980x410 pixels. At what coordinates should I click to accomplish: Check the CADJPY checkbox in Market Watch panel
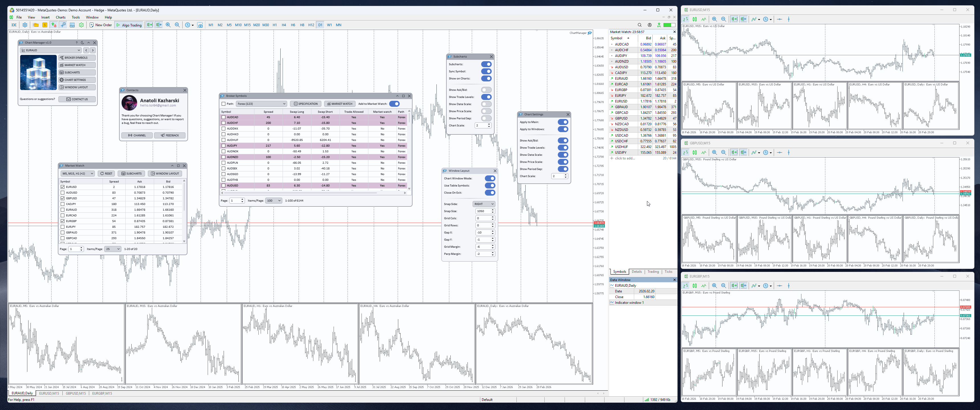[63, 204]
